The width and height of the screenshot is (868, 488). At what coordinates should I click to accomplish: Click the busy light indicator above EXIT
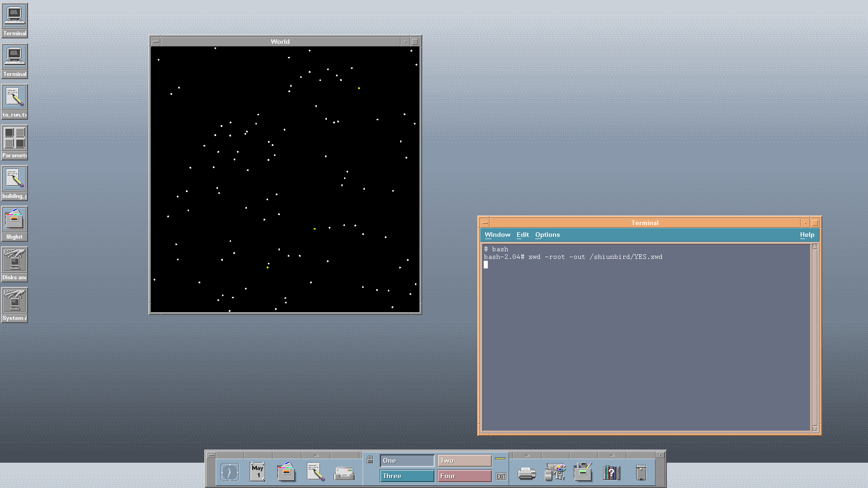coord(500,459)
